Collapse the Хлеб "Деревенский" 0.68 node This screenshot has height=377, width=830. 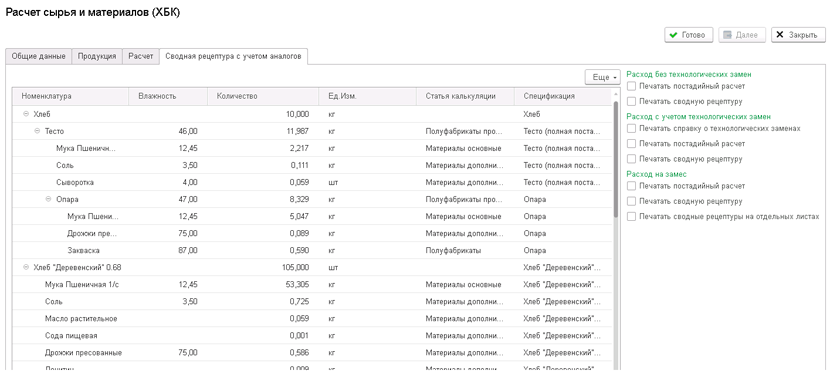[x=25, y=267]
